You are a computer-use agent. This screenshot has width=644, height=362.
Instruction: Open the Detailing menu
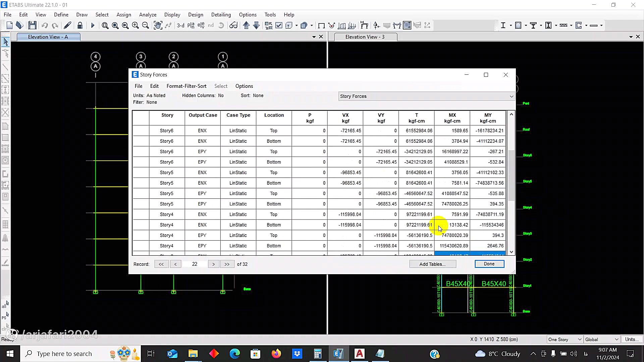coord(221,15)
